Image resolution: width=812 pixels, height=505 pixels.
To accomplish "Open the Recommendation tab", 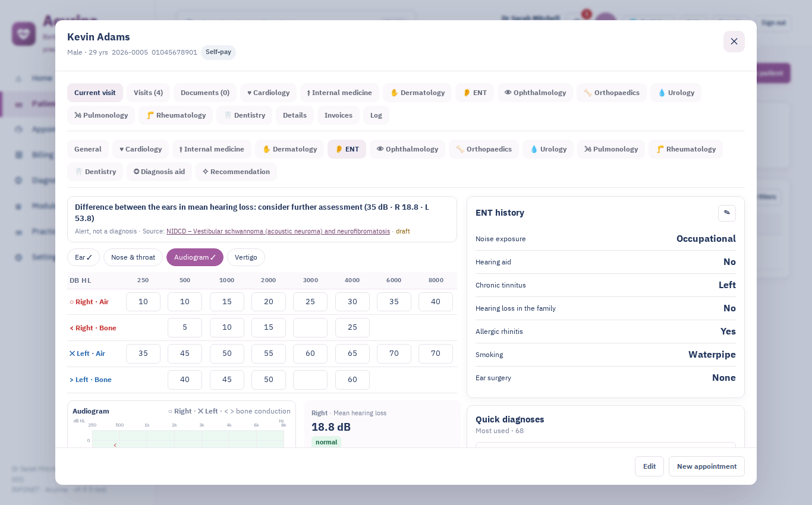I will pyautogui.click(x=236, y=172).
